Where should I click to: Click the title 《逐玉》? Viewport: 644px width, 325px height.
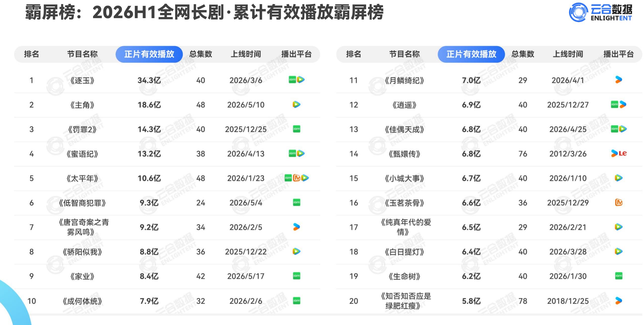pyautogui.click(x=82, y=80)
